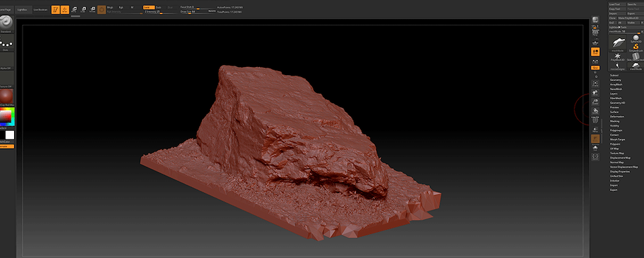644x258 pixels.
Task: Open the Live Boolean option
Action: pos(40,9)
